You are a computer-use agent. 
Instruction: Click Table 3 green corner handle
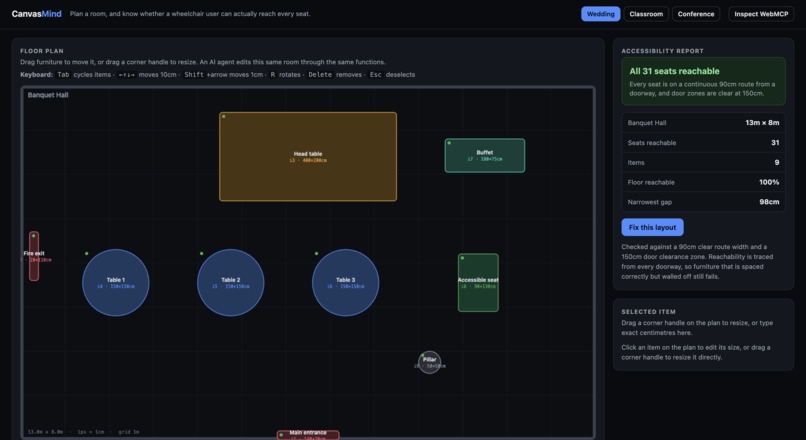point(316,253)
